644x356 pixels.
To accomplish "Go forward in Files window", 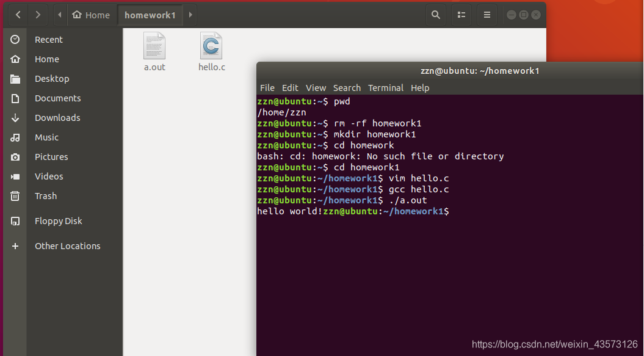I will tap(38, 15).
